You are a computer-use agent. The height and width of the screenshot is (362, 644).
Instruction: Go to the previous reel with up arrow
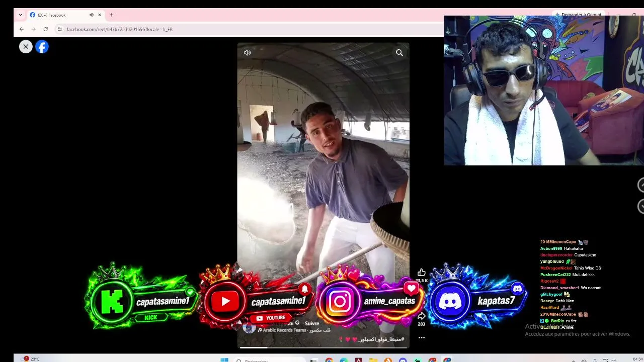tap(641, 185)
